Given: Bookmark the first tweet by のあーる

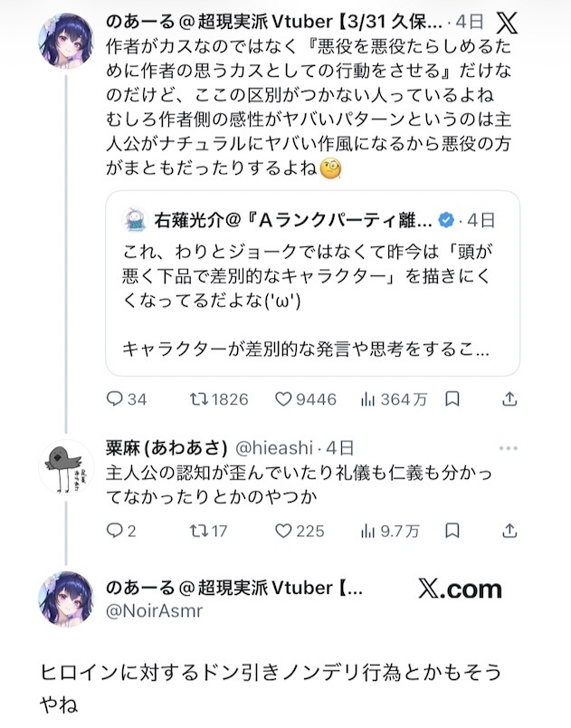Looking at the screenshot, I should [x=453, y=398].
